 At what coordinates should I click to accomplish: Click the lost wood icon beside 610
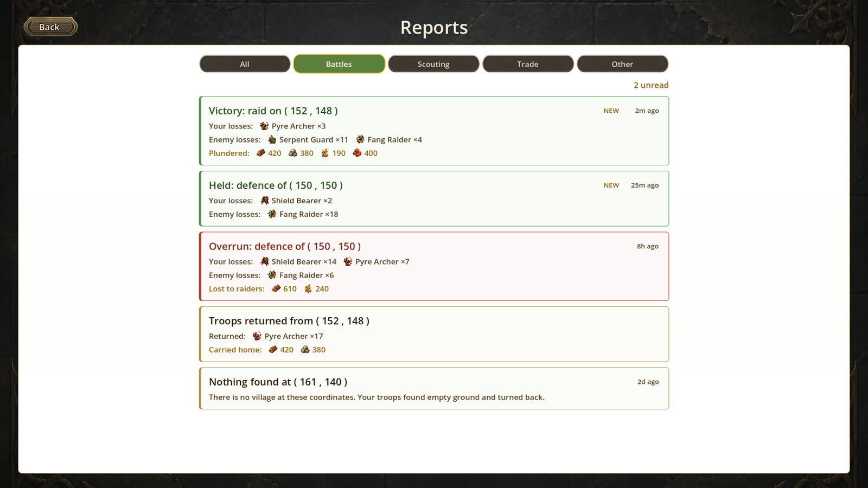pyautogui.click(x=276, y=288)
